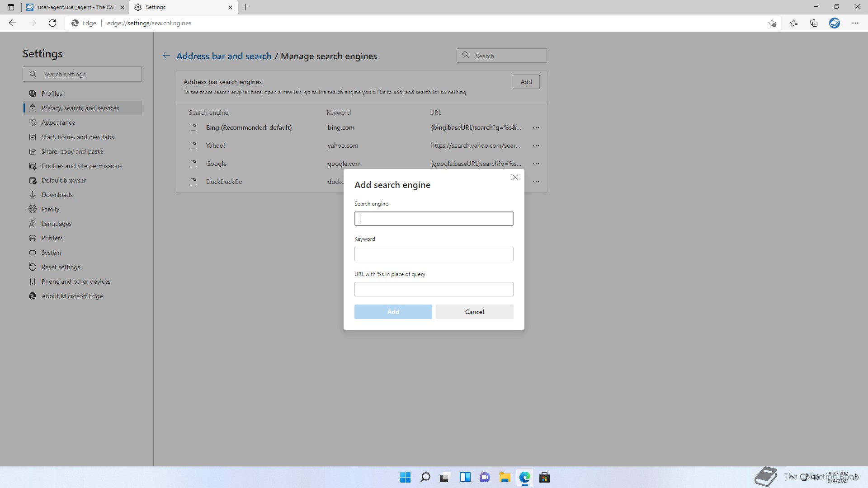The width and height of the screenshot is (868, 488).
Task: Open File Explorer on taskbar
Action: pyautogui.click(x=505, y=477)
